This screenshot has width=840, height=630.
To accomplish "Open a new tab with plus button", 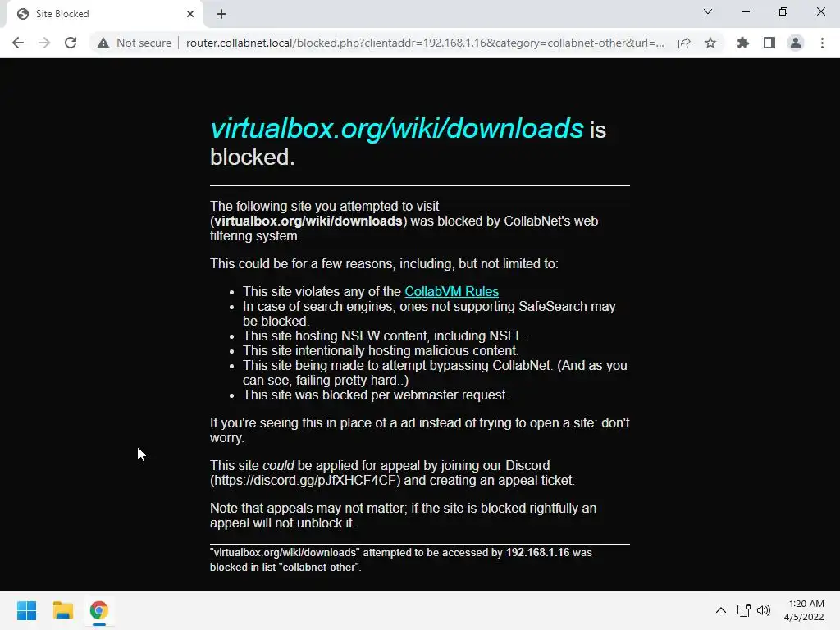I will coord(221,14).
